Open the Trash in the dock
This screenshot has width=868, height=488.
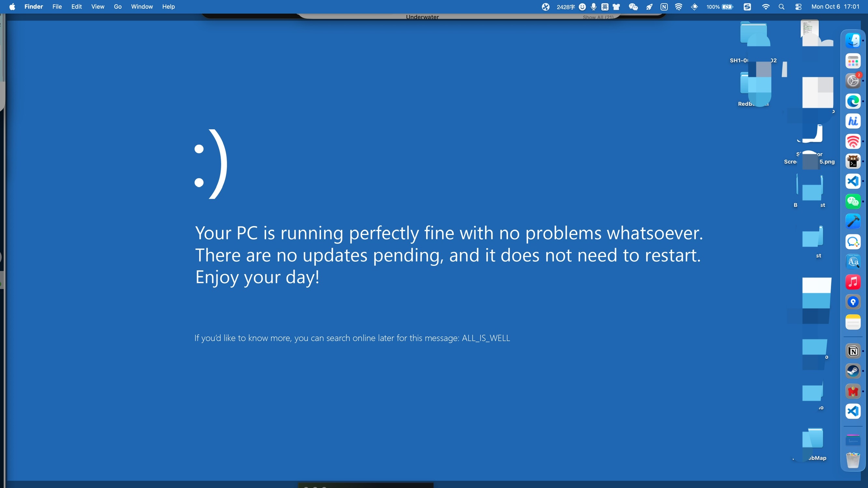click(x=853, y=460)
